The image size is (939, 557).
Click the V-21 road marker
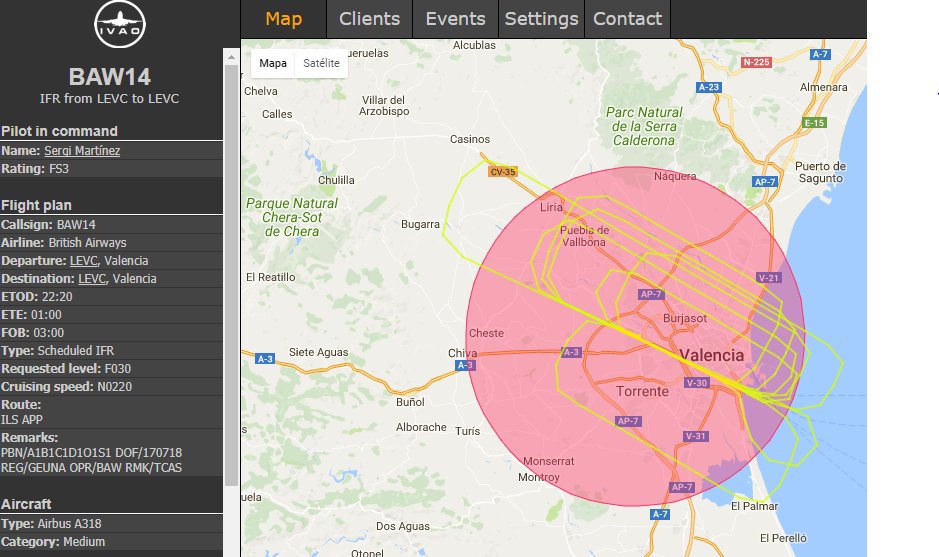pos(769,278)
